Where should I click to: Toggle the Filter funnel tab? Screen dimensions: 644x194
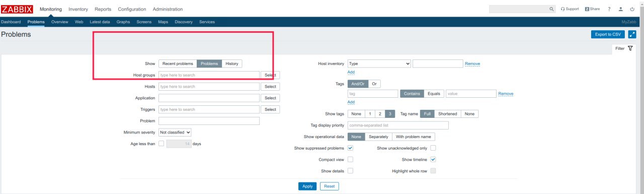tap(624, 48)
